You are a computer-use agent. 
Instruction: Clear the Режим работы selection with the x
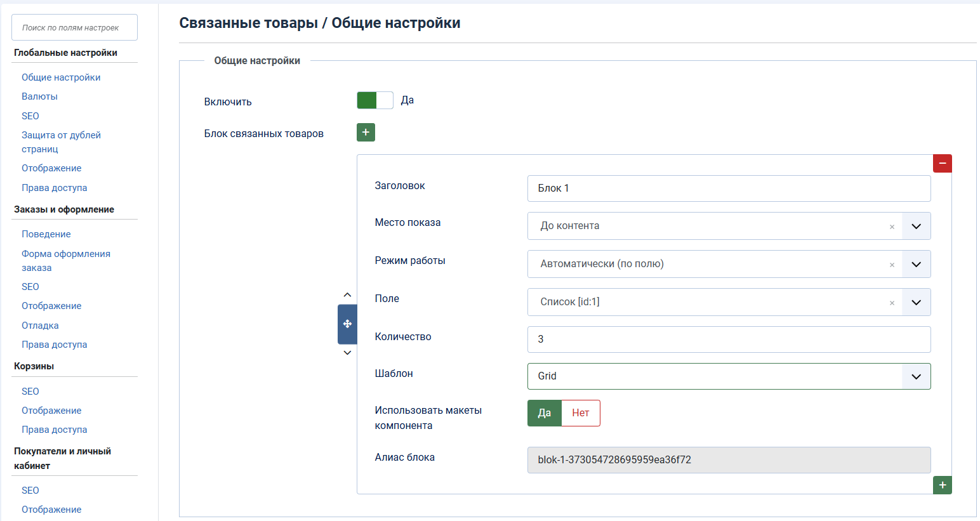892,265
